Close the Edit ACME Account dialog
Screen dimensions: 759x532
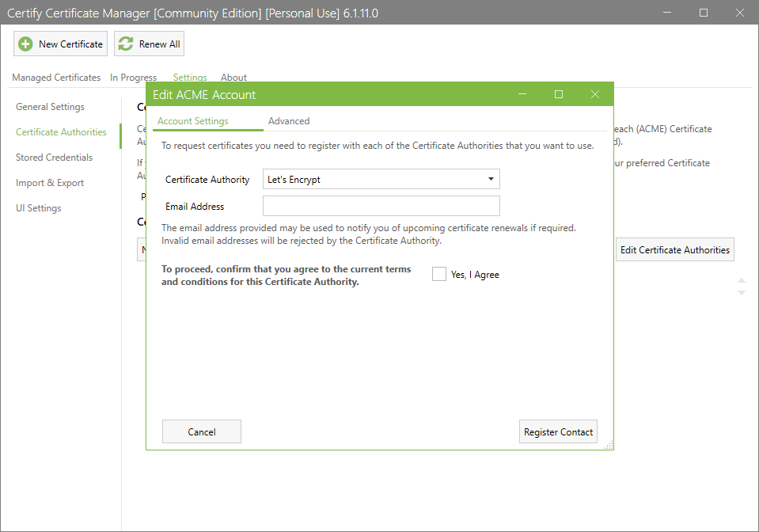point(595,94)
